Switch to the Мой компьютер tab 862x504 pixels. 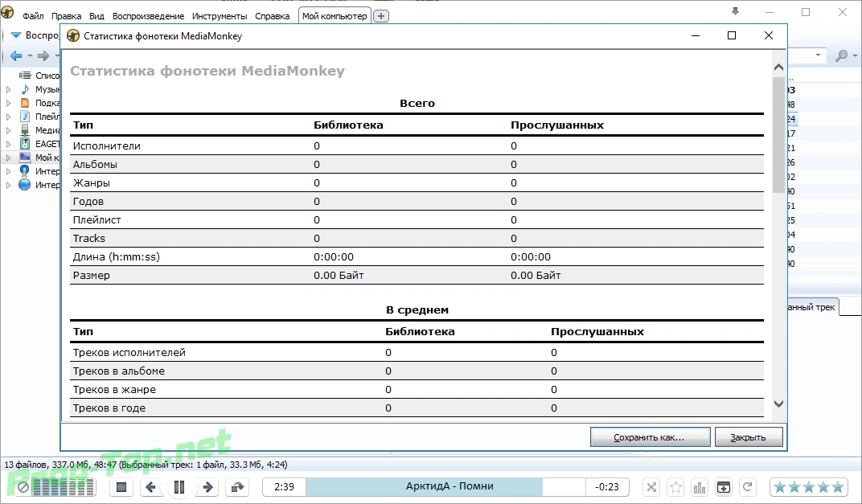[x=335, y=16]
